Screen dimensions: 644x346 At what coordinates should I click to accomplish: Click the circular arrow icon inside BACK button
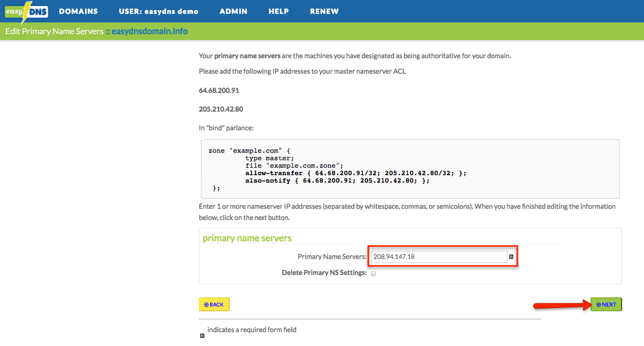(x=206, y=304)
